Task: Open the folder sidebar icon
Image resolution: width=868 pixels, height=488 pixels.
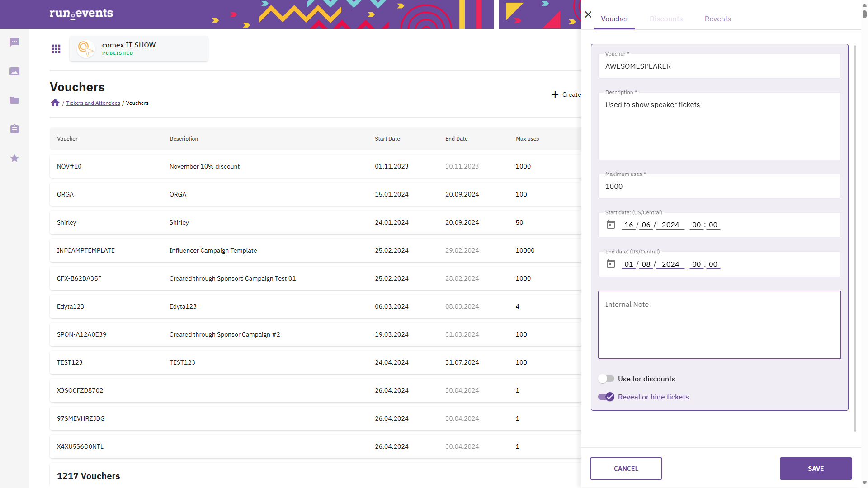Action: click(14, 100)
